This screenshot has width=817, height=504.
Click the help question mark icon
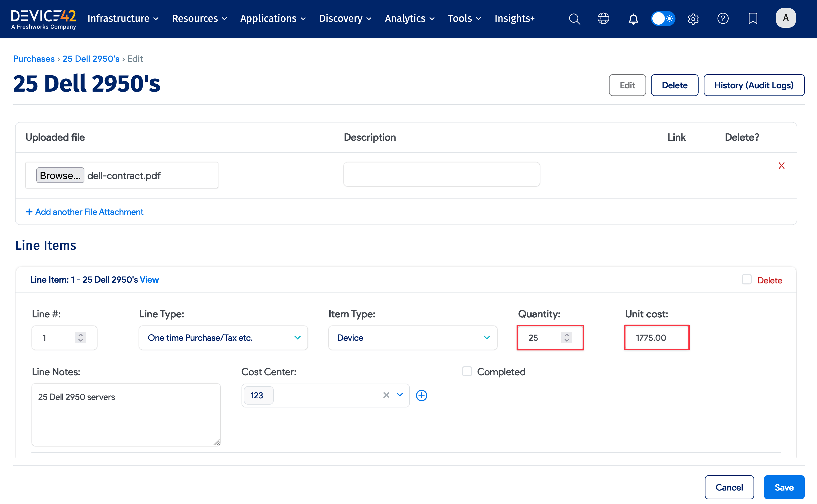click(x=723, y=19)
